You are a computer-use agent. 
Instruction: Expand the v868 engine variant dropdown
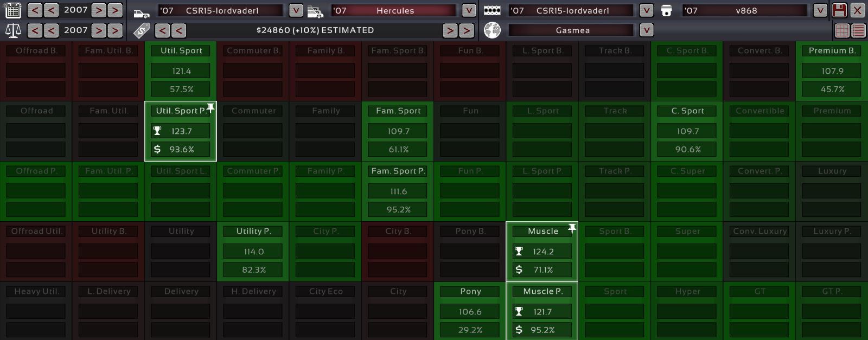click(x=820, y=10)
